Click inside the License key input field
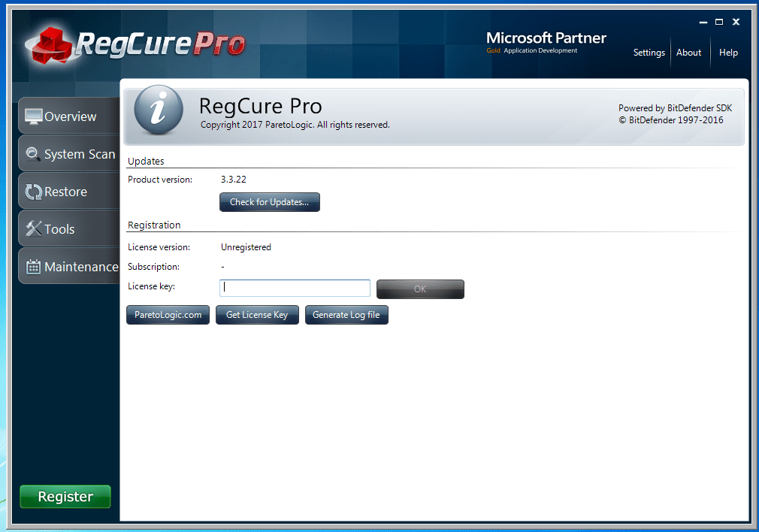 (293, 288)
